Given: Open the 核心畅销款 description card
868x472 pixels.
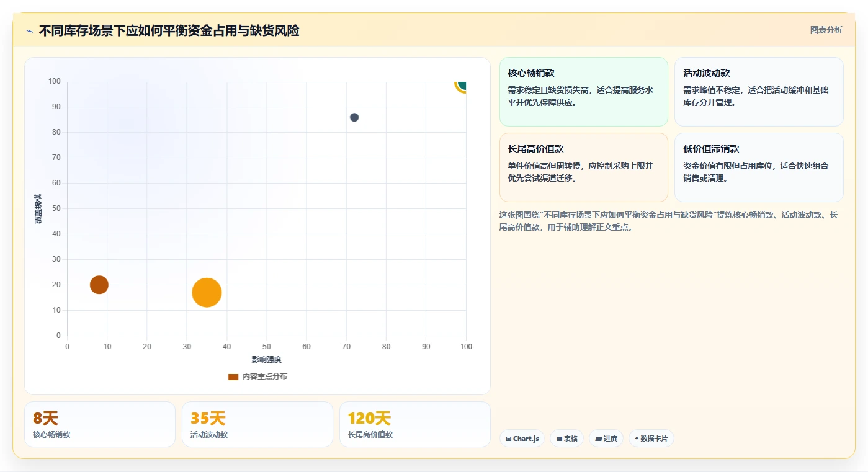Looking at the screenshot, I should [583, 92].
